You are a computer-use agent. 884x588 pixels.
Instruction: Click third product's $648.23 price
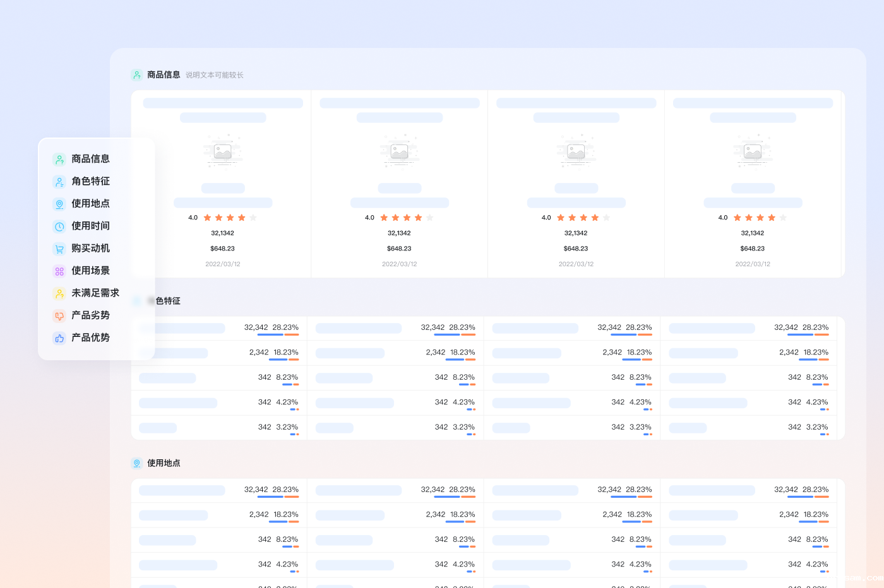click(x=576, y=249)
